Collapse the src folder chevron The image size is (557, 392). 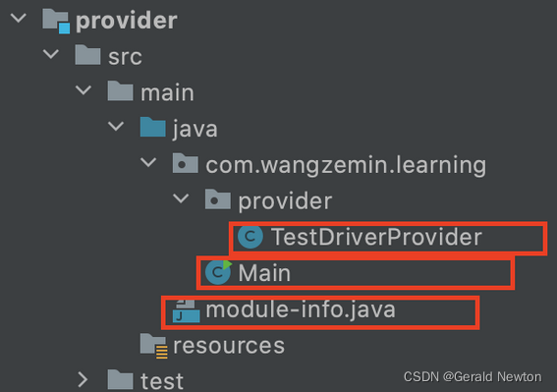51,54
